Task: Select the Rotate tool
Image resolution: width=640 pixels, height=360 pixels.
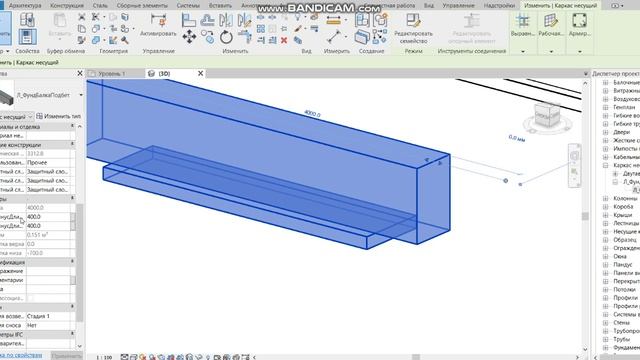Action: point(226,37)
